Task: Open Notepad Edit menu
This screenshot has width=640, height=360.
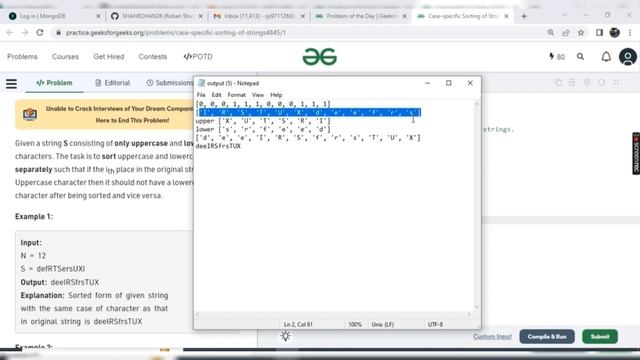Action: click(x=216, y=95)
